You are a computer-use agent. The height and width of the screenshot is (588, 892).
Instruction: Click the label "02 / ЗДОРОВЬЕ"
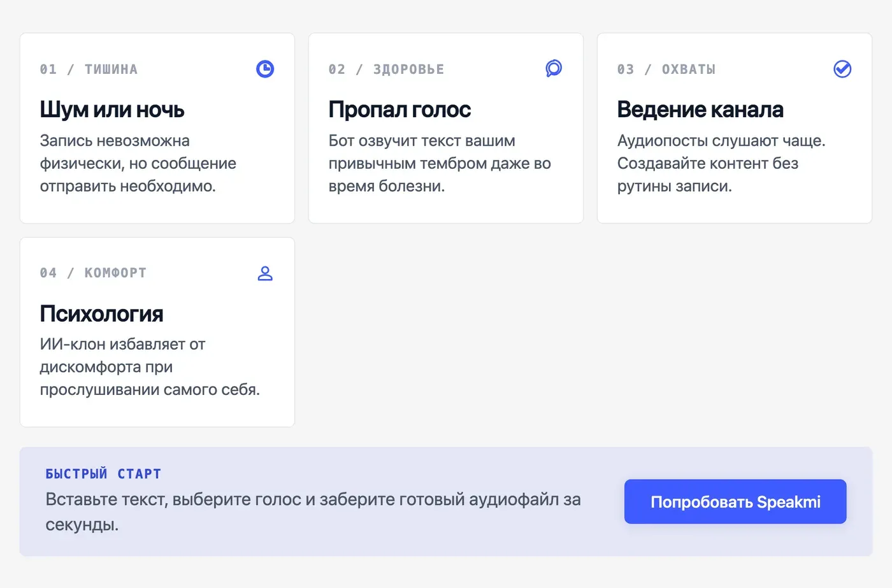(386, 69)
